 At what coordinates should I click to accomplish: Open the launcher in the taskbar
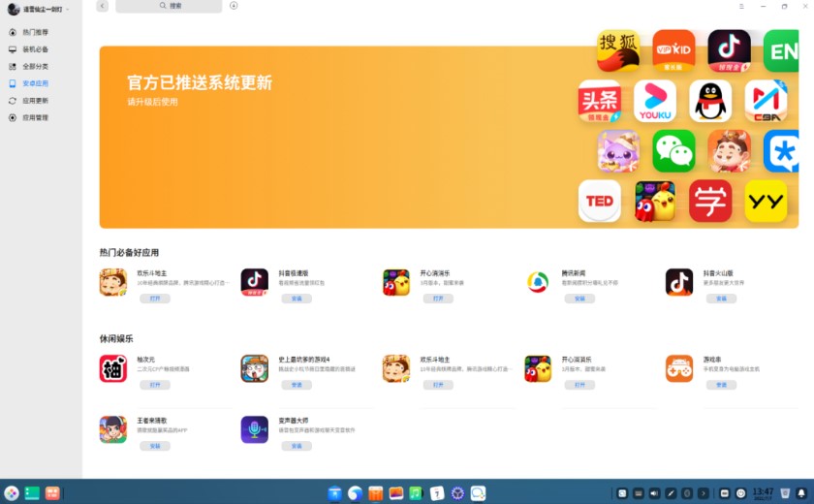point(12,492)
